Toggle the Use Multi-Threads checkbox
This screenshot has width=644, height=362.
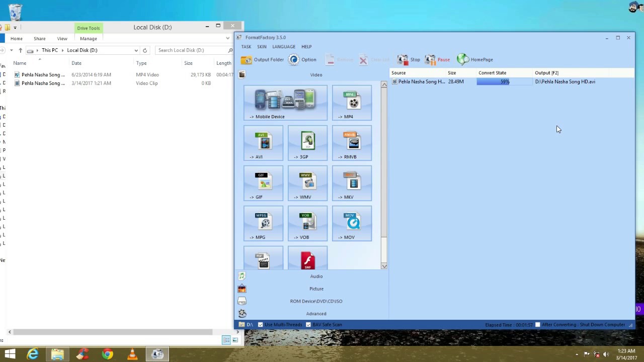tap(261, 325)
